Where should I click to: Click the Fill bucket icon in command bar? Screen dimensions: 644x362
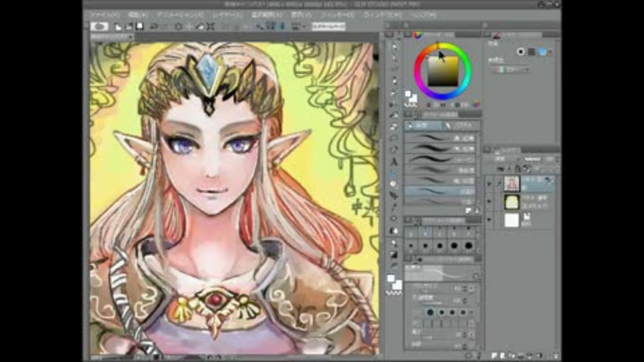(x=200, y=27)
